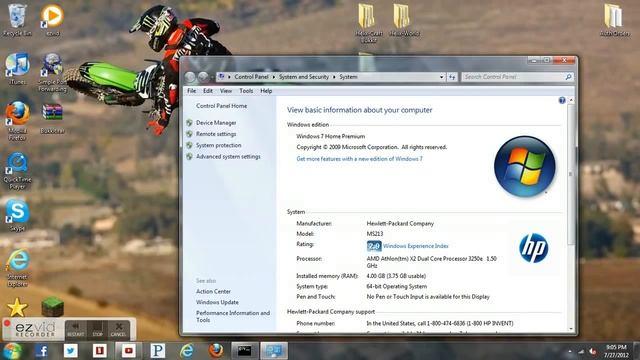Go forward with the navigation forward arrow
Image resolution: width=640 pixels, height=360 pixels.
click(x=203, y=77)
